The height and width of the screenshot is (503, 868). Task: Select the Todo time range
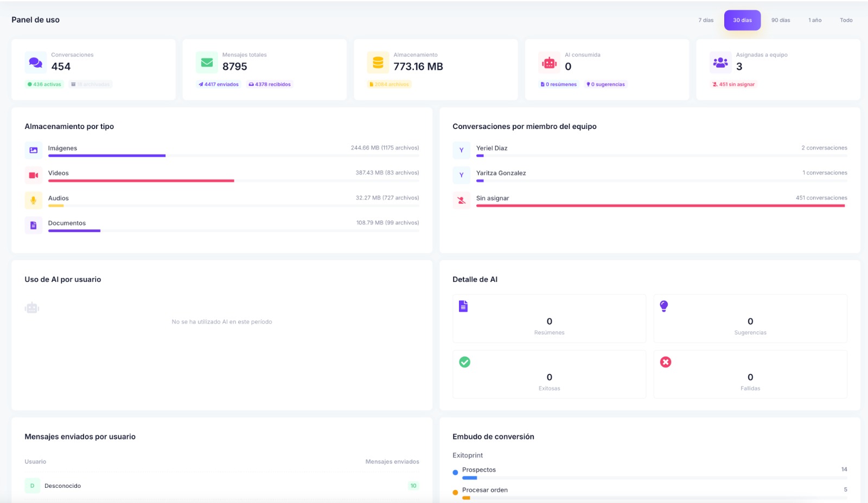[846, 20]
